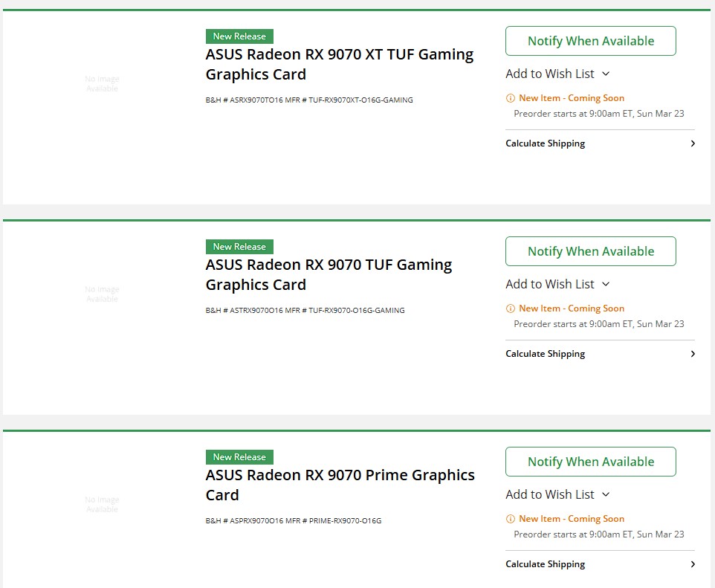Viewport: 715px width, 588px height.
Task: Click the text 'B&H # ASRX9070TO16 MFR # TUF-RX9070XT-O16G-GAMING'
Action: click(x=309, y=100)
